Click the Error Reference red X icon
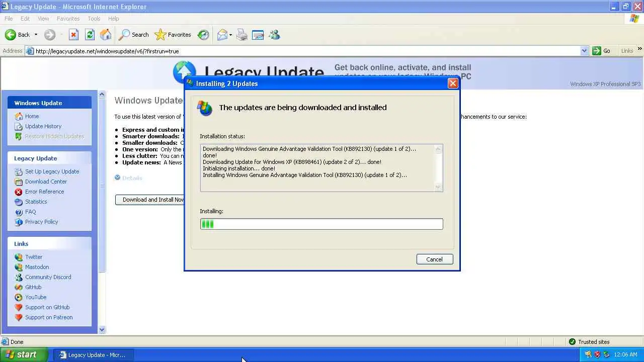This screenshot has width=644, height=362. (x=19, y=192)
